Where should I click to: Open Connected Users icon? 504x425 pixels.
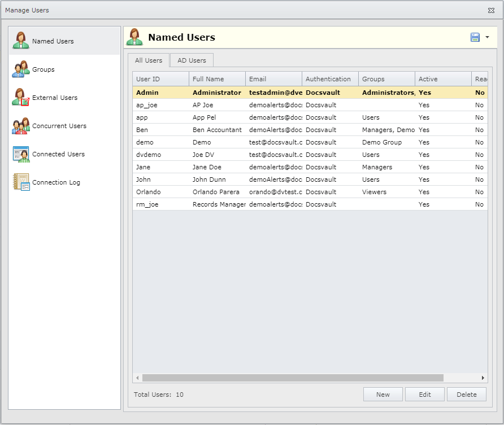coord(21,154)
